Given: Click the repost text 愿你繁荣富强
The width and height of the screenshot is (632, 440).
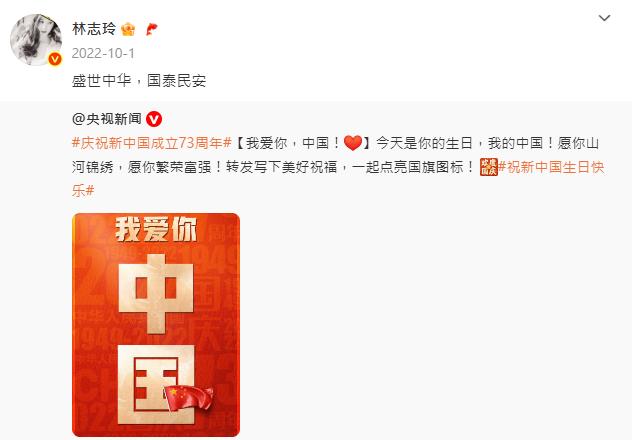Looking at the screenshot, I should 170,167.
